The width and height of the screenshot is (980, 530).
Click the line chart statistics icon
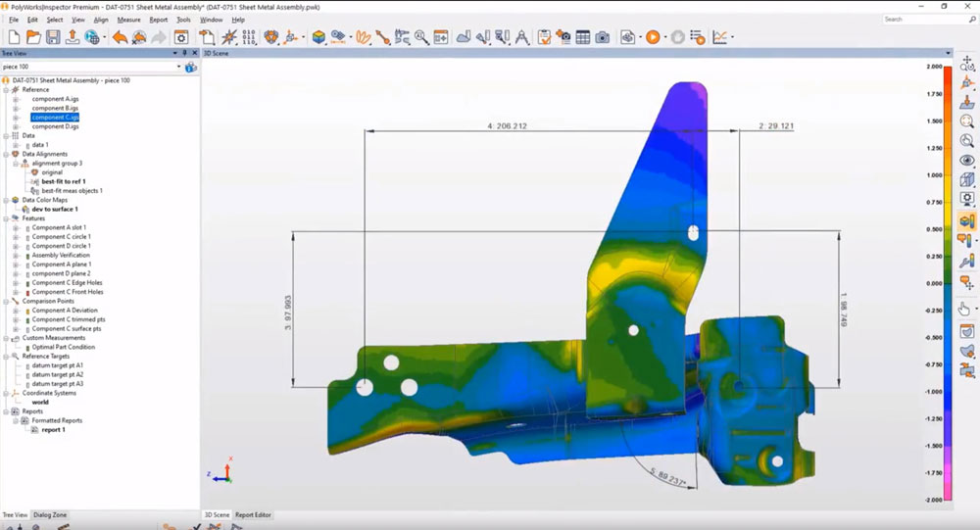720,37
